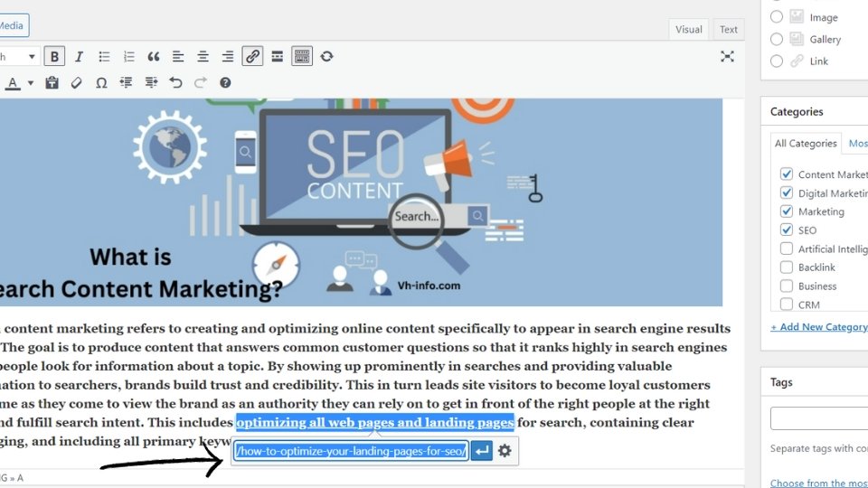Undo the last edit
This screenshot has width=868, height=488.
click(175, 83)
